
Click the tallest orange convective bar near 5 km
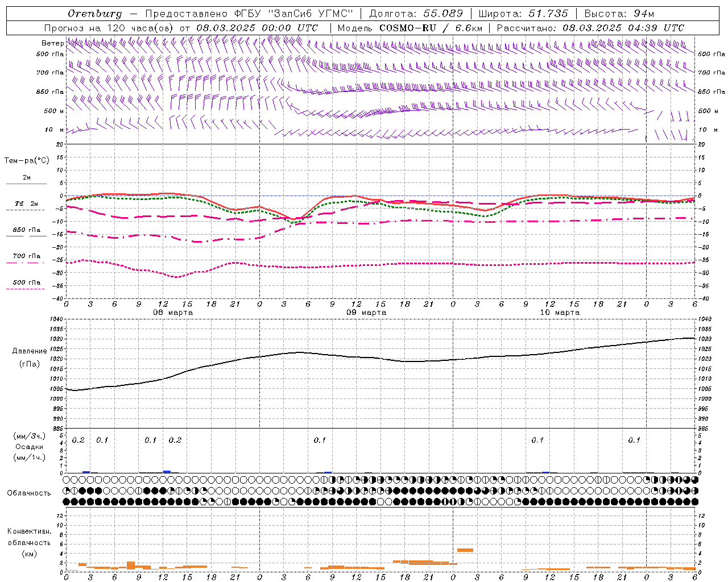pyautogui.click(x=465, y=550)
